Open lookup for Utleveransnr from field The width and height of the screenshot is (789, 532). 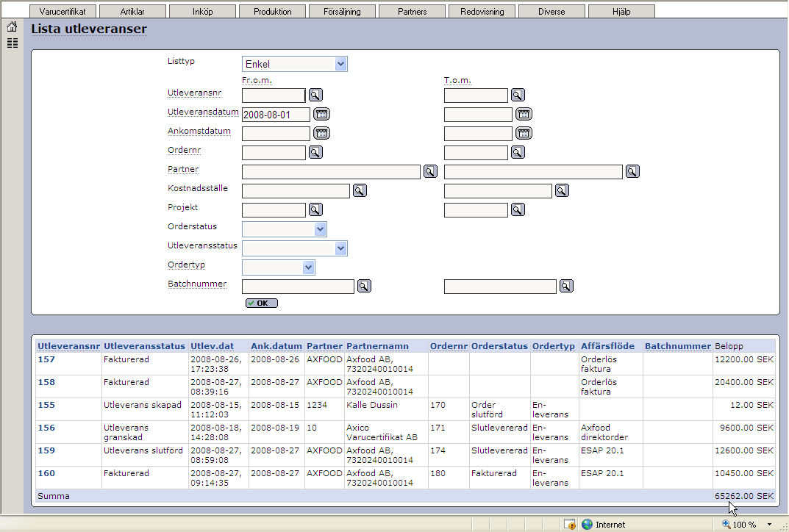click(x=315, y=95)
